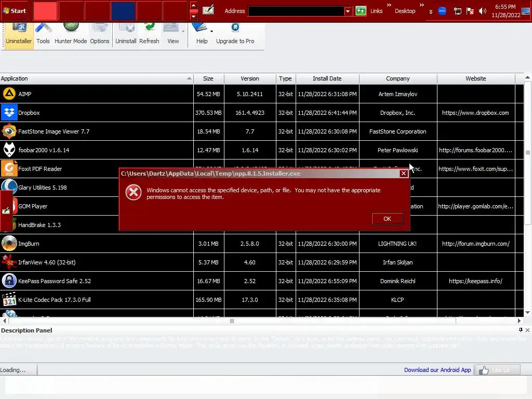Select the AIMP application icon

[9, 94]
